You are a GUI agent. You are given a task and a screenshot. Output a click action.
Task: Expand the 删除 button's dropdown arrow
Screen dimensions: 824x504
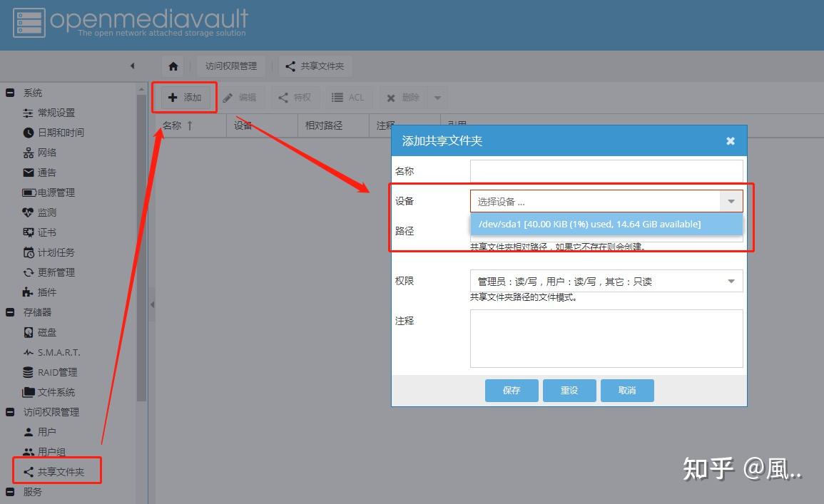point(438,97)
